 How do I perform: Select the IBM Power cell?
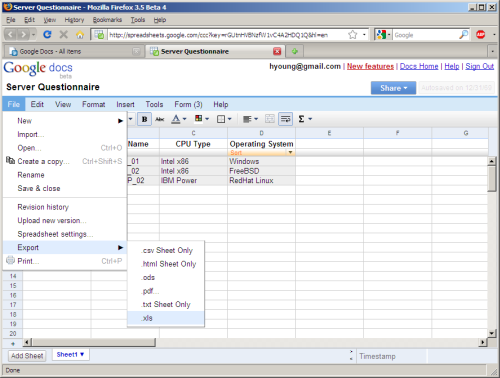pyautogui.click(x=193, y=180)
